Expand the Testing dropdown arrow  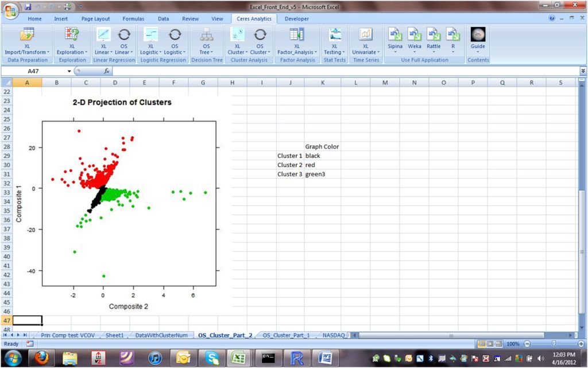(x=343, y=52)
